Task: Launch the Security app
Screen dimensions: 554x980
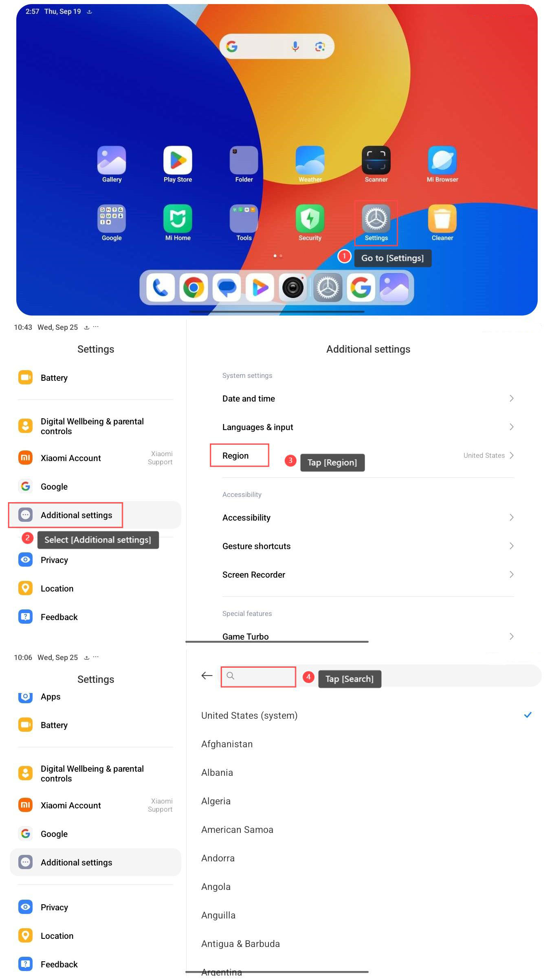Action: click(310, 219)
